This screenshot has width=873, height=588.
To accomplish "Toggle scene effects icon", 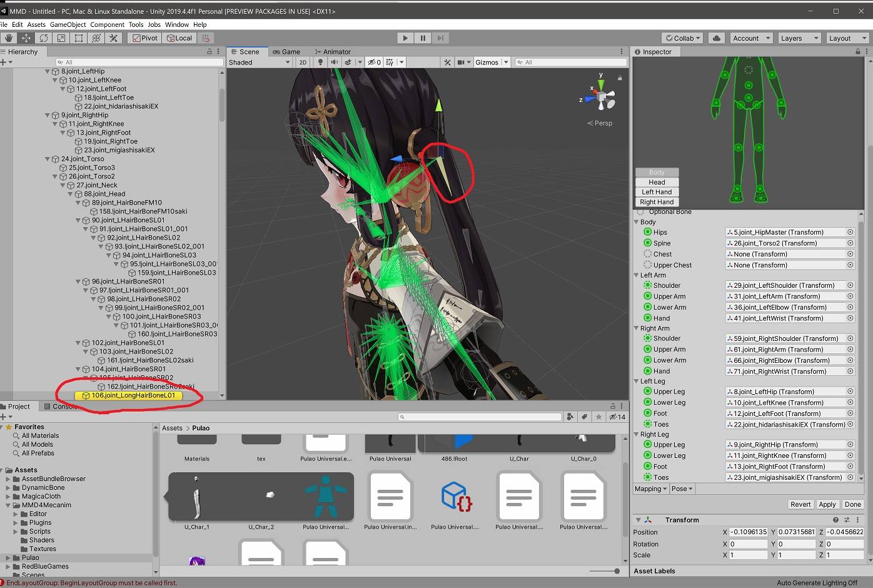I will click(349, 63).
